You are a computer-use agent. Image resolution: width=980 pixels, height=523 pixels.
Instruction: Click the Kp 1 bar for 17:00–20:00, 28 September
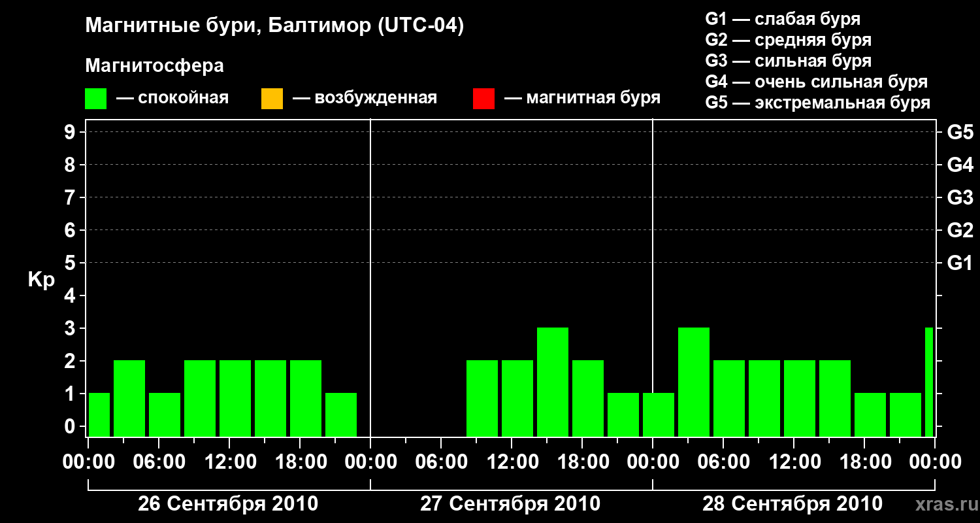[870, 415]
